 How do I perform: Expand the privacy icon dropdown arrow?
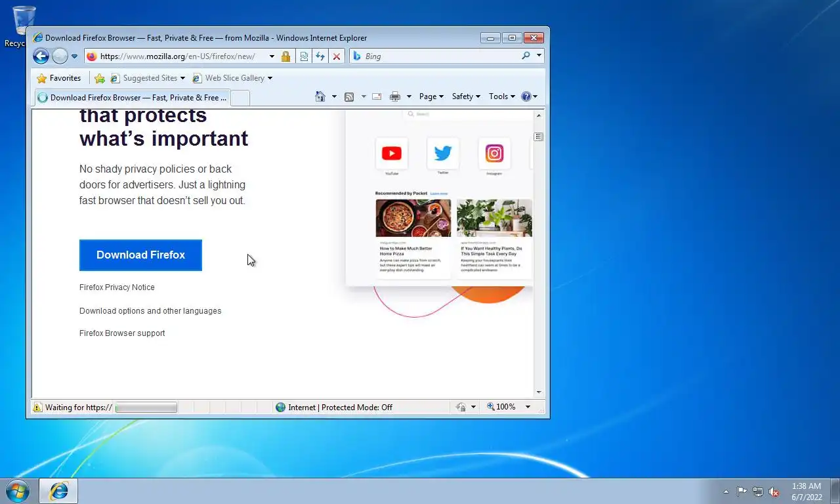click(473, 408)
